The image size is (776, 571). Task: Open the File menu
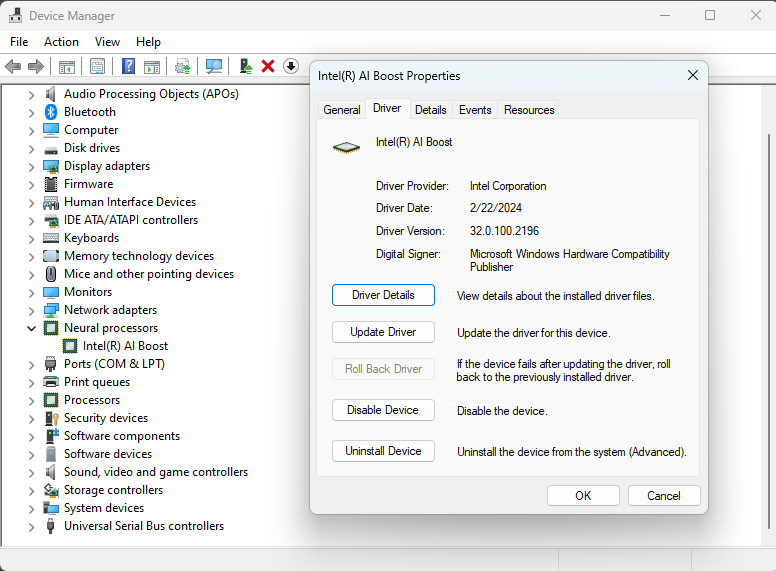coord(19,42)
